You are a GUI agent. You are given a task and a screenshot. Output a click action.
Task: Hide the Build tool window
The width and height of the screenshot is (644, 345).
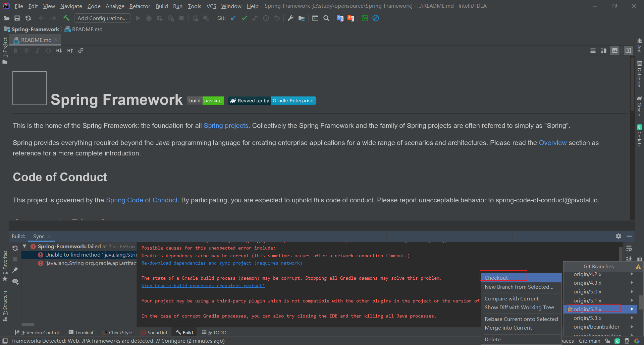click(x=629, y=236)
